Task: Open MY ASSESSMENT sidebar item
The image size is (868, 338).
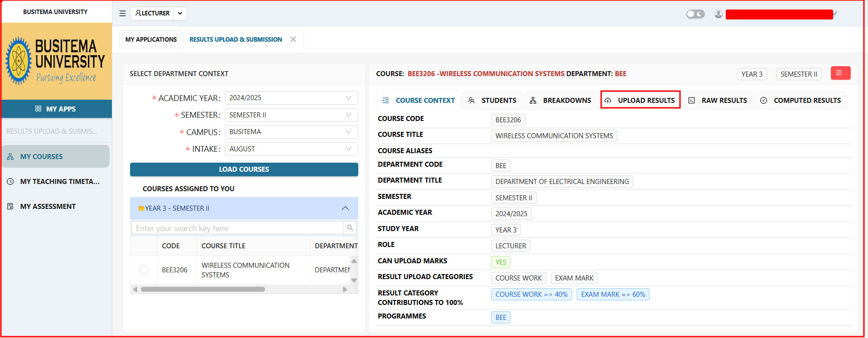Action: (56, 206)
